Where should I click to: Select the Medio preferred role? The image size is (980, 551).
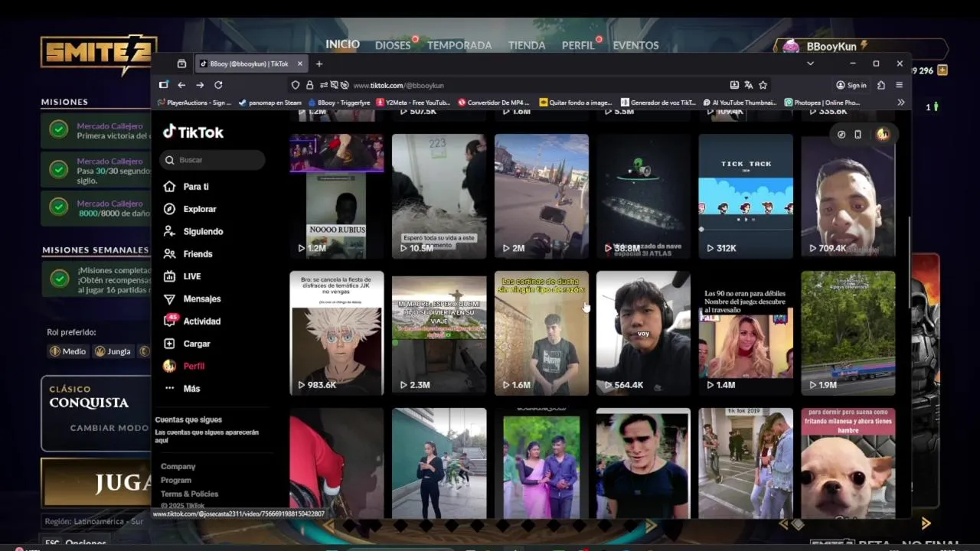[x=67, y=351]
